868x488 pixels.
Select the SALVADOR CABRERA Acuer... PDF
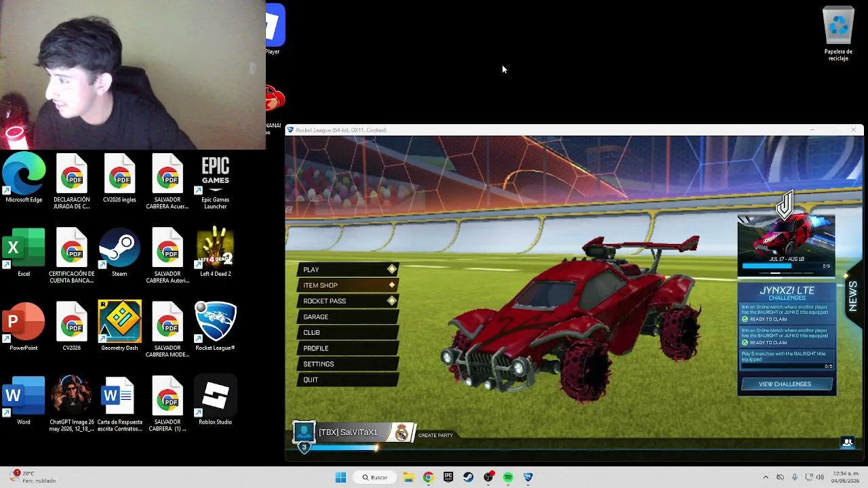click(167, 182)
